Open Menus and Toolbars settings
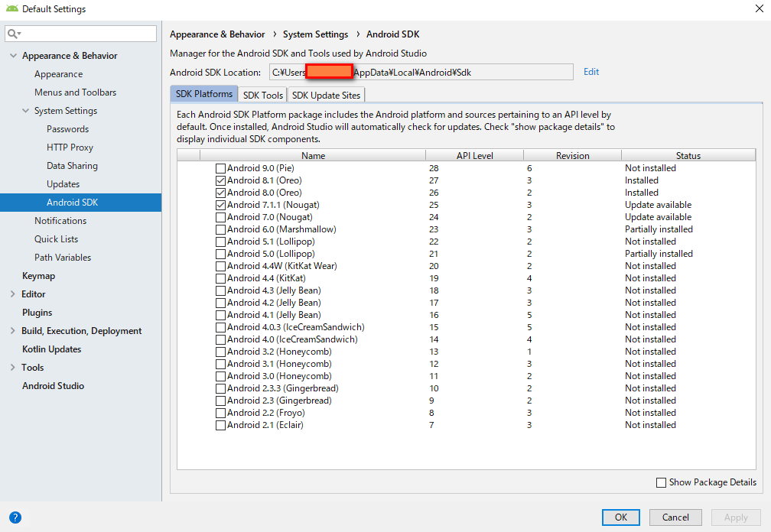Image resolution: width=771 pixels, height=532 pixels. click(x=75, y=92)
